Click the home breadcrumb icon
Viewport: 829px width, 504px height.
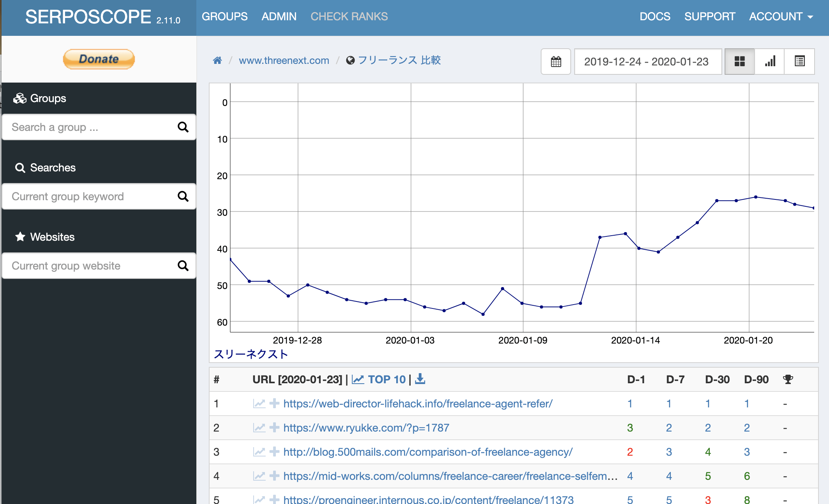pos(217,60)
